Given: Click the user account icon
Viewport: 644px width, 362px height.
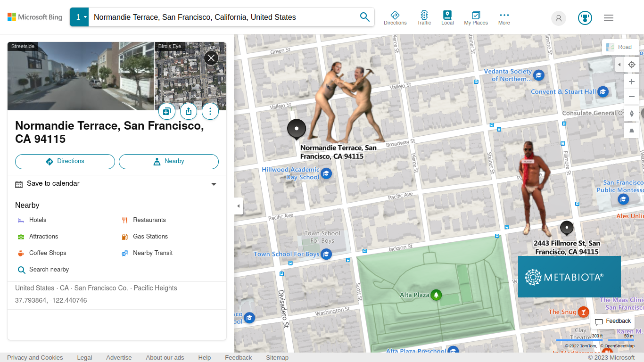Looking at the screenshot, I should [559, 18].
